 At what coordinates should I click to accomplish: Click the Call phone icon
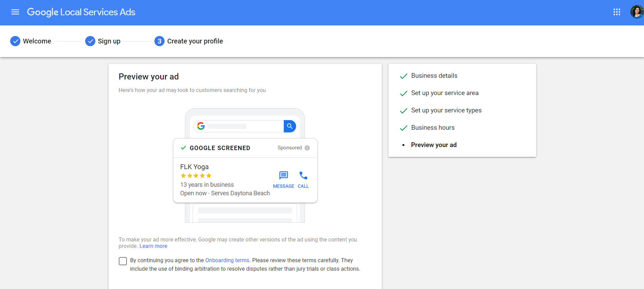coord(303,176)
